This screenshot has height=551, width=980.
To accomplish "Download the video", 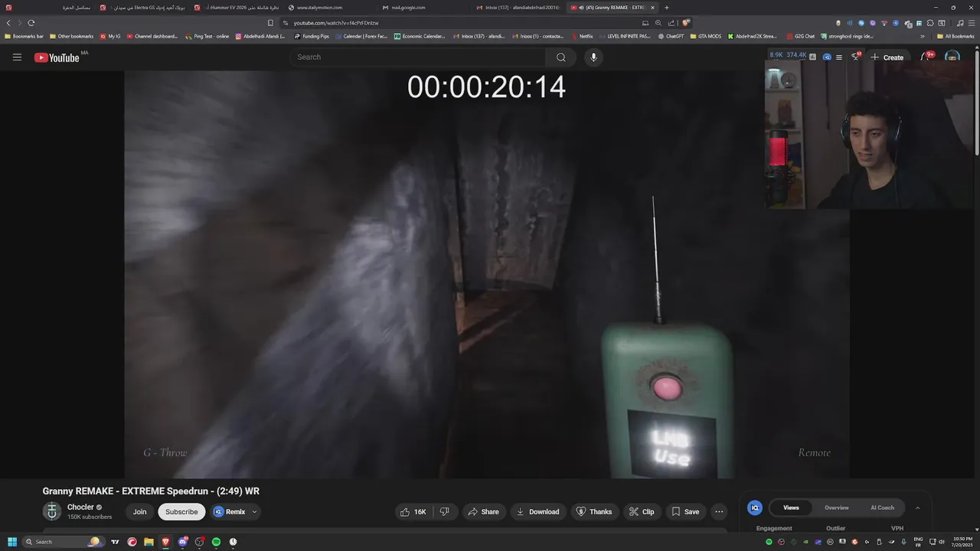I will pos(537,512).
